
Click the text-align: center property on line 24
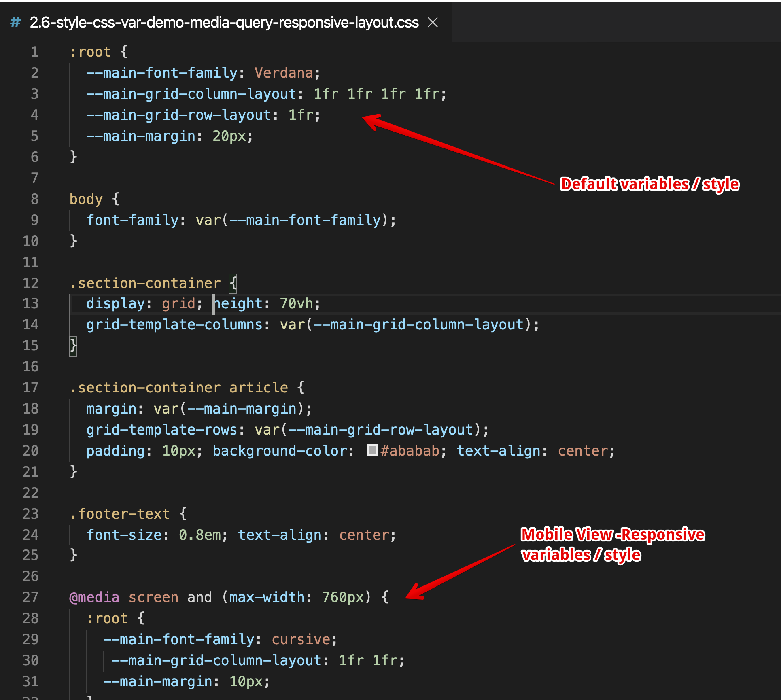(316, 535)
